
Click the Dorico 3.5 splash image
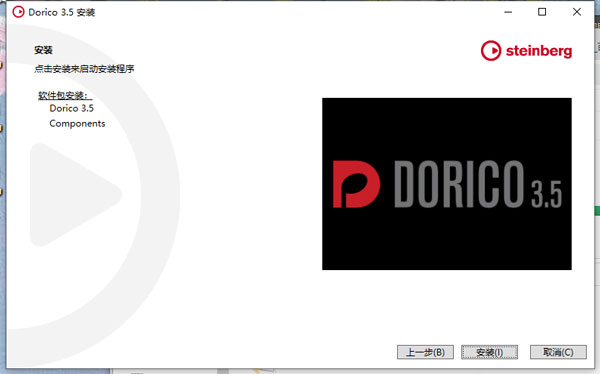[447, 184]
